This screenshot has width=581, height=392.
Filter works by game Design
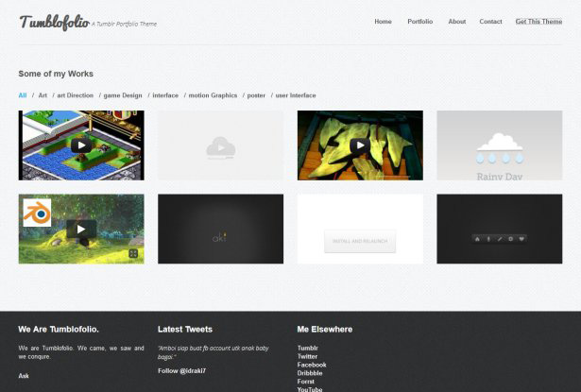tap(123, 95)
